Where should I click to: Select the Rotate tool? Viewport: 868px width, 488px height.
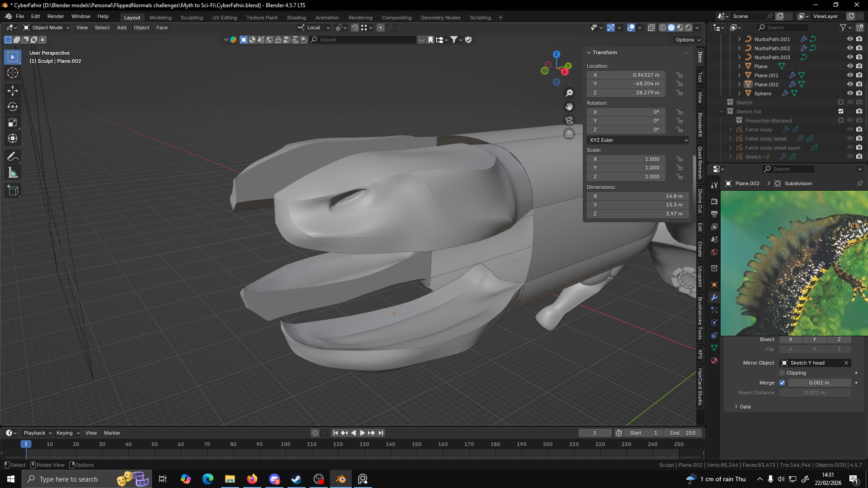pos(13,107)
